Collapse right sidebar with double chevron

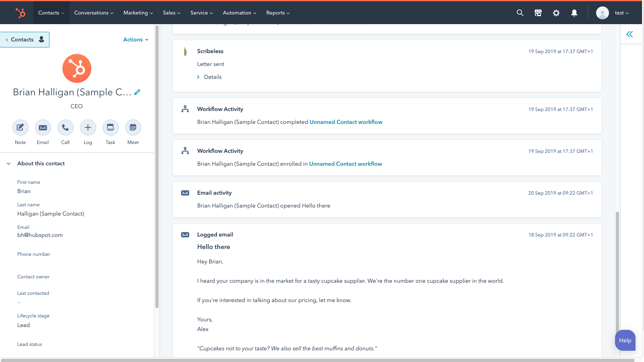(x=630, y=34)
